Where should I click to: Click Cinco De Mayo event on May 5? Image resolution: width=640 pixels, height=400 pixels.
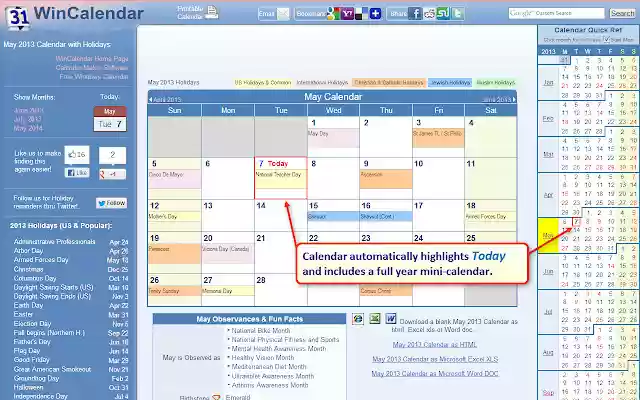(175, 179)
